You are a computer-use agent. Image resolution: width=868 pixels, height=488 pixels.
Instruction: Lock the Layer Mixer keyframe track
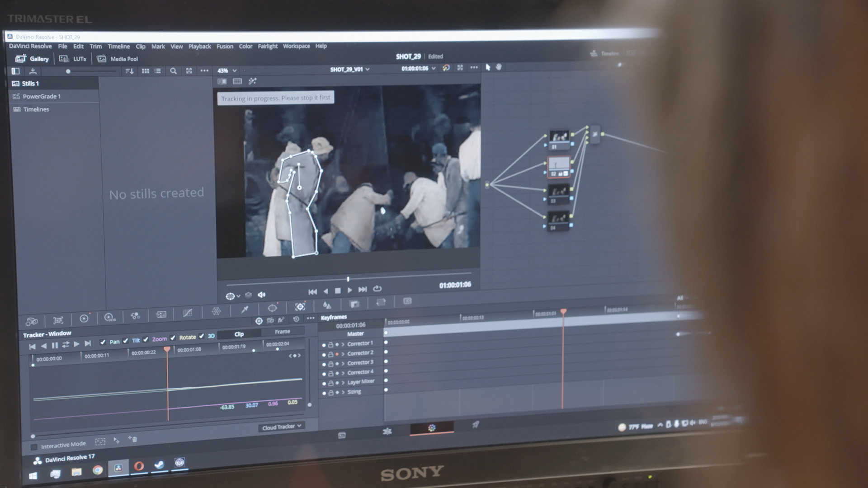pos(331,383)
